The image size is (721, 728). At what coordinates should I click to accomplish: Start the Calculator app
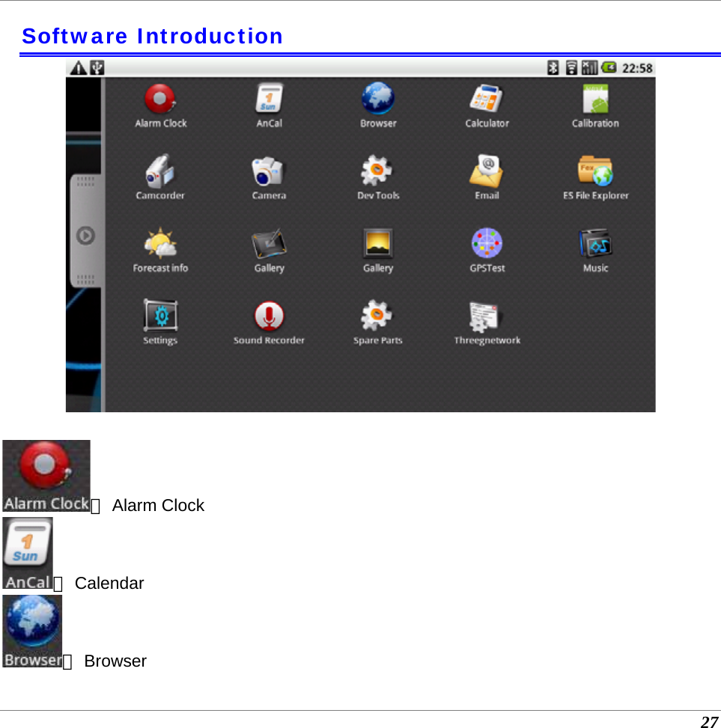[x=486, y=99]
